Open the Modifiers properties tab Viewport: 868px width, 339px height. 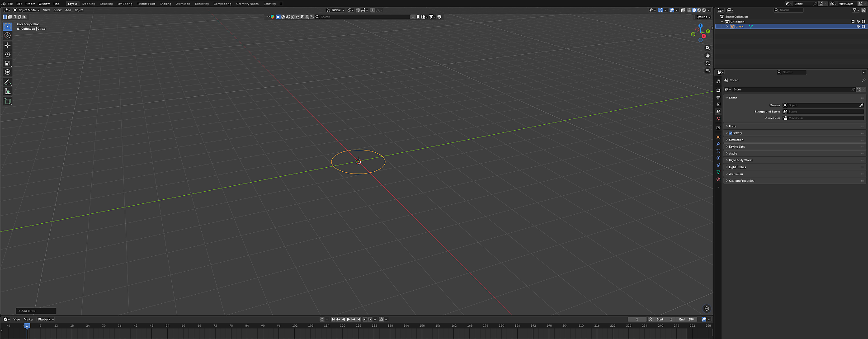tap(718, 144)
